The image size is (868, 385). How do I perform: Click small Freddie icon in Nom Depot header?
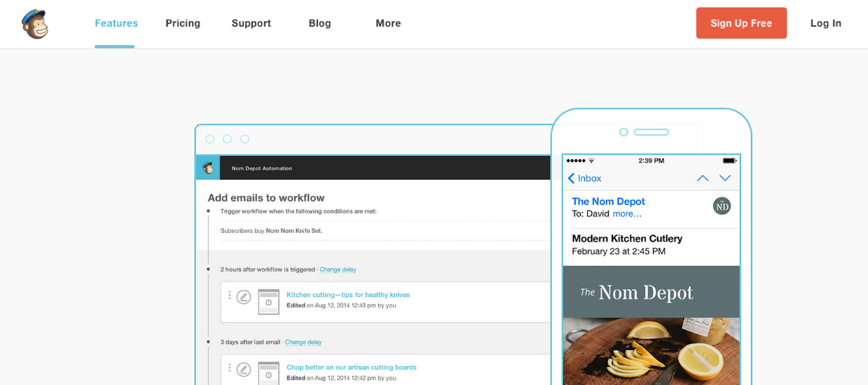[x=208, y=168]
